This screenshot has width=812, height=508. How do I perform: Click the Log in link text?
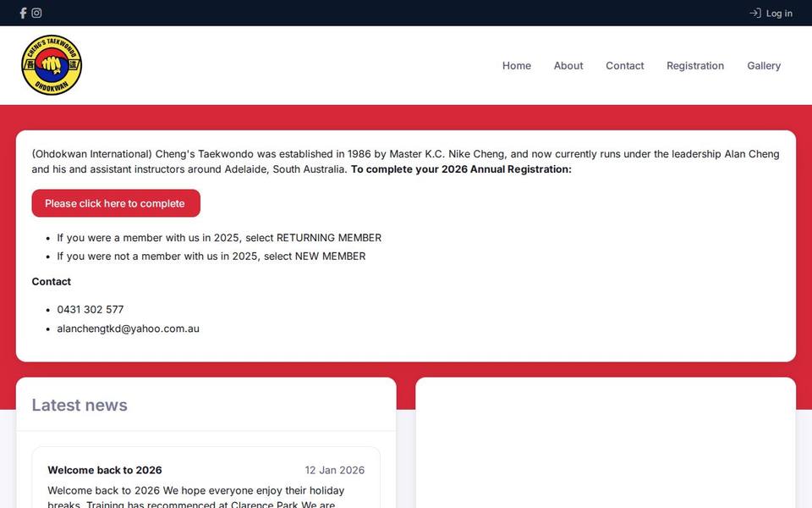(779, 14)
